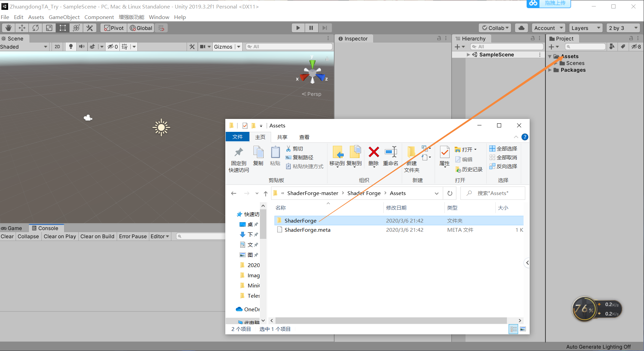Click the Inspector tab
This screenshot has width=644, height=351.
tap(354, 38)
